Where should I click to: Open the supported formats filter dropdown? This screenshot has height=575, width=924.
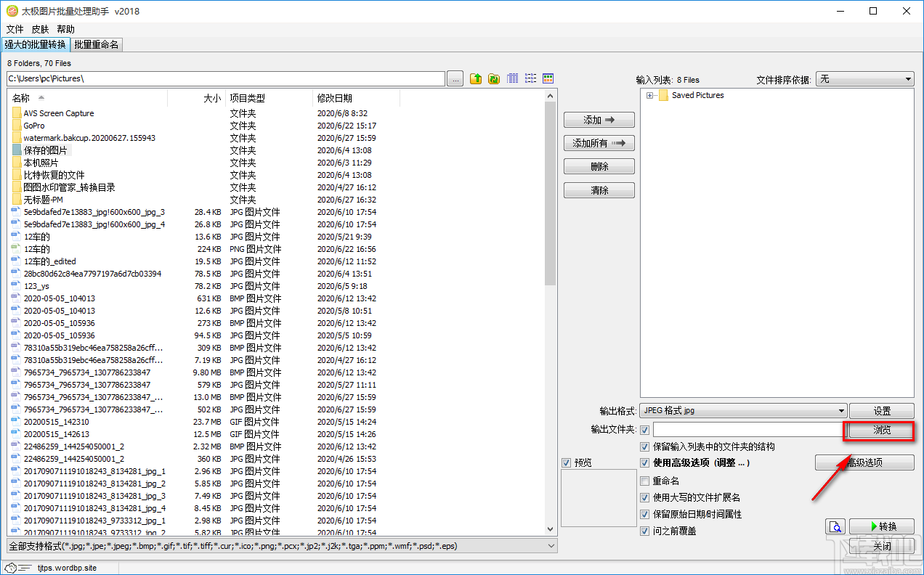point(282,546)
